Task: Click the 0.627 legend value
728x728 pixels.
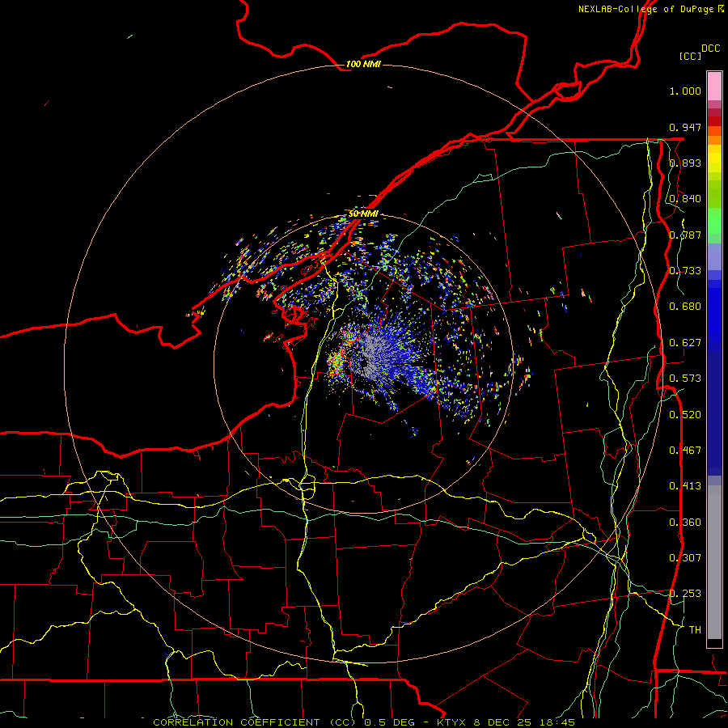Action: [x=685, y=343]
